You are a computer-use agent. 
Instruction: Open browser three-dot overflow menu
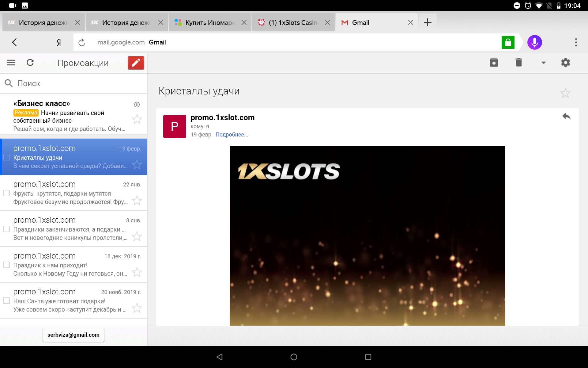click(x=576, y=42)
